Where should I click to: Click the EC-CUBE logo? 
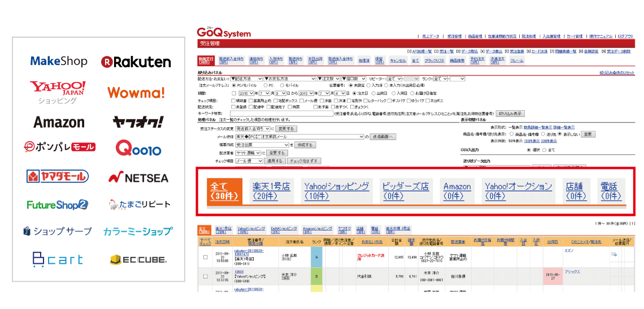(138, 259)
